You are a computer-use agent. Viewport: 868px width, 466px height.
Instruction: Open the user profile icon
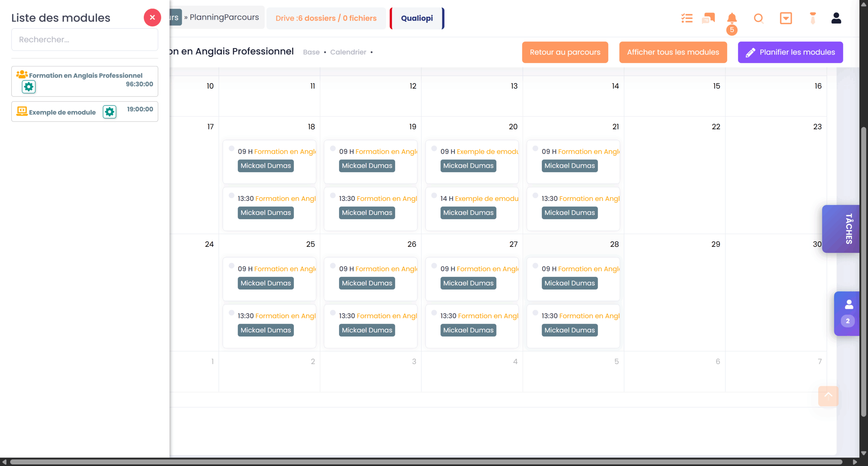(x=836, y=18)
